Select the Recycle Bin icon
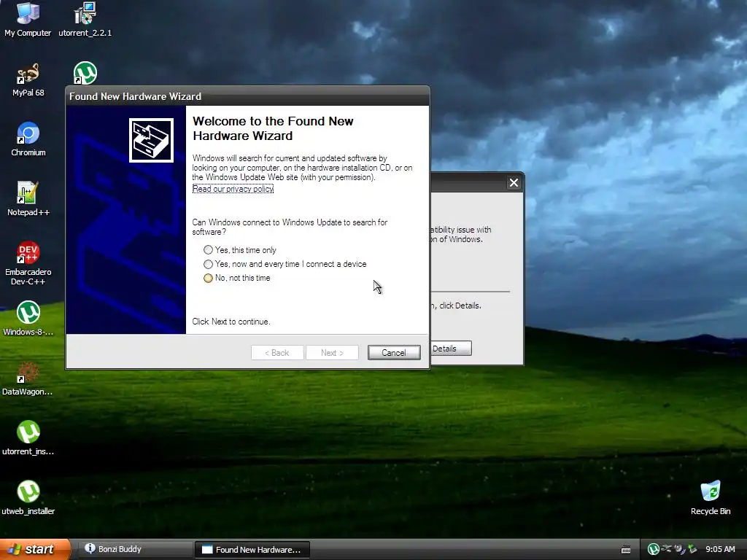 click(x=711, y=497)
